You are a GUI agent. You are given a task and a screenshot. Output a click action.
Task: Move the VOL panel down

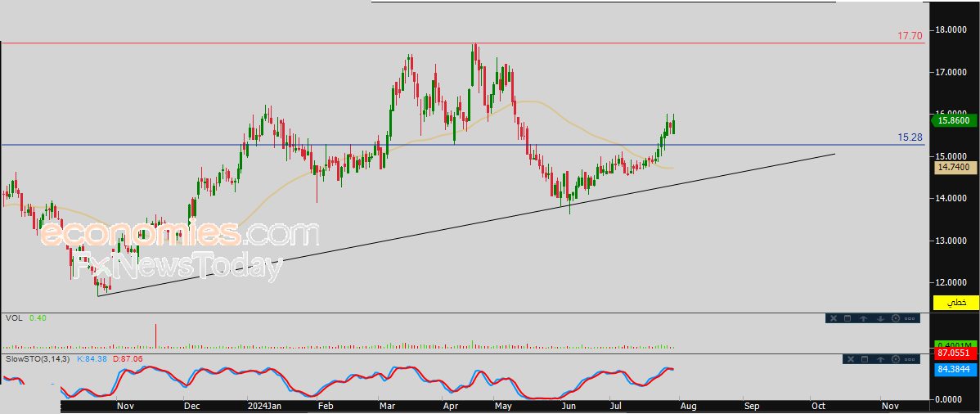tap(881, 318)
